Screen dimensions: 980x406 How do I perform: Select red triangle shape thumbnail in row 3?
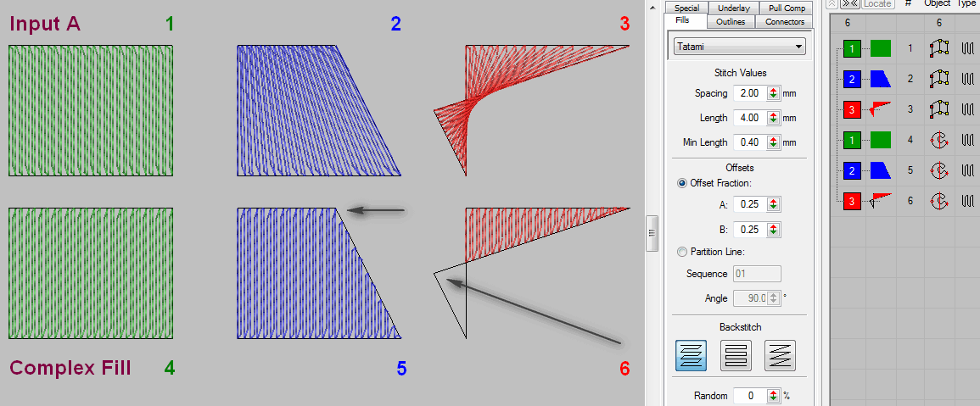[881, 108]
